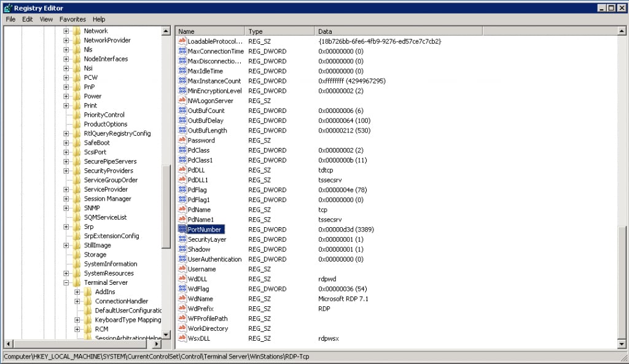Viewport: 629px width, 364px height.
Task: Click the DWORD icon next to Shadow
Action: [x=182, y=249]
